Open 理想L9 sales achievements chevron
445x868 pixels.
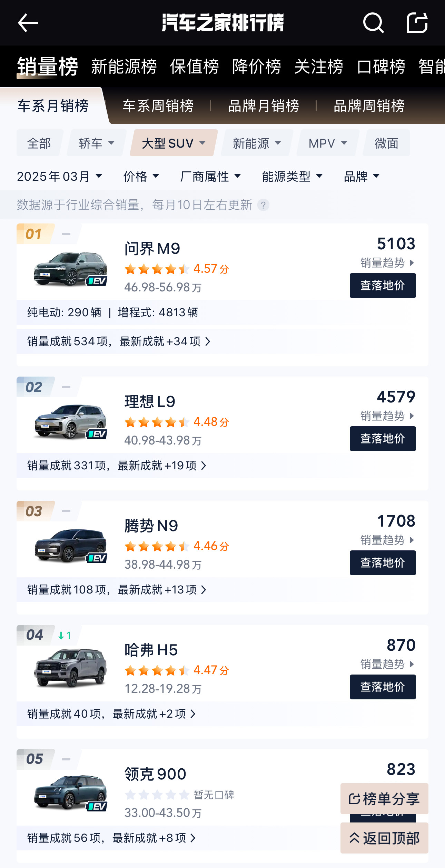click(x=204, y=466)
